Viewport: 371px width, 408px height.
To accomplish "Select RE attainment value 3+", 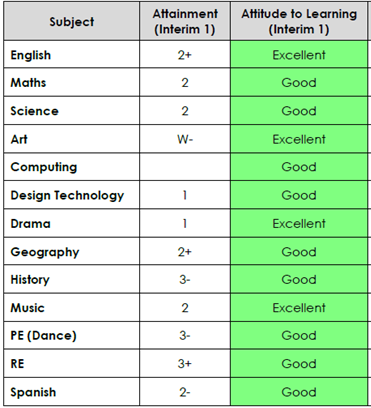I will 185,363.
